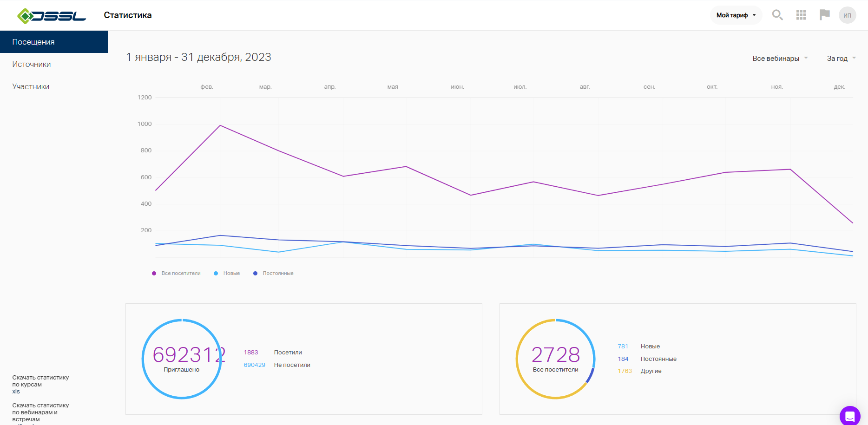Open the Участники section
This screenshot has height=425, width=868.
(x=31, y=86)
